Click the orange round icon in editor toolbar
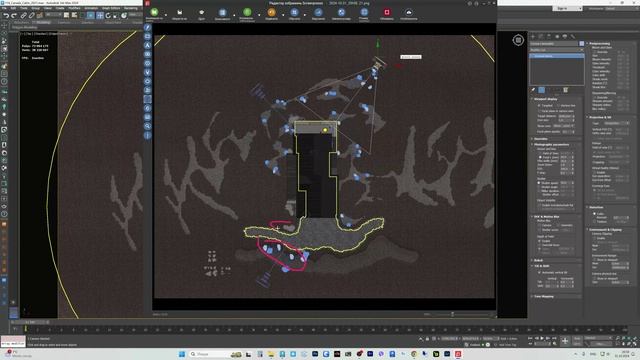Screen dimensions: 640x360 pyautogui.click(x=271, y=13)
